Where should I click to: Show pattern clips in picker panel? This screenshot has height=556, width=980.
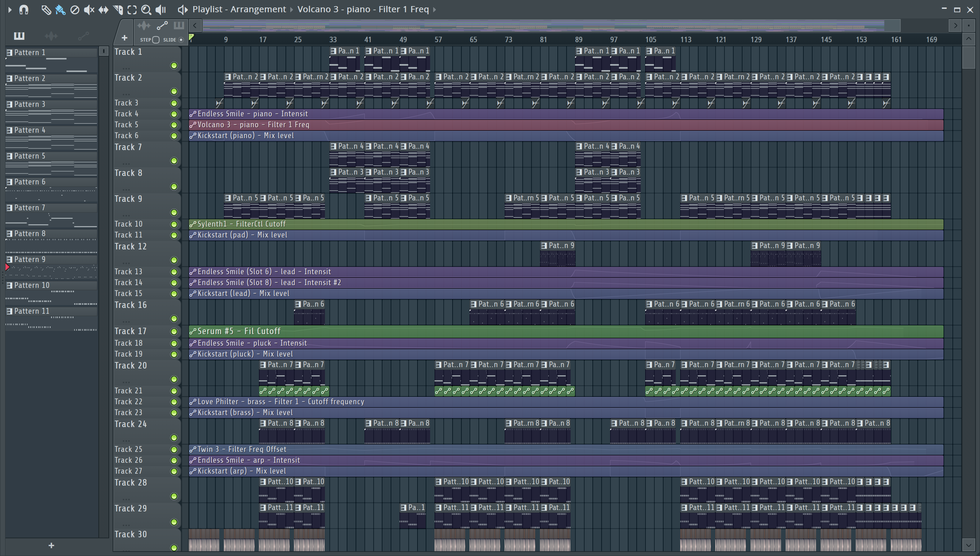pyautogui.click(x=19, y=36)
